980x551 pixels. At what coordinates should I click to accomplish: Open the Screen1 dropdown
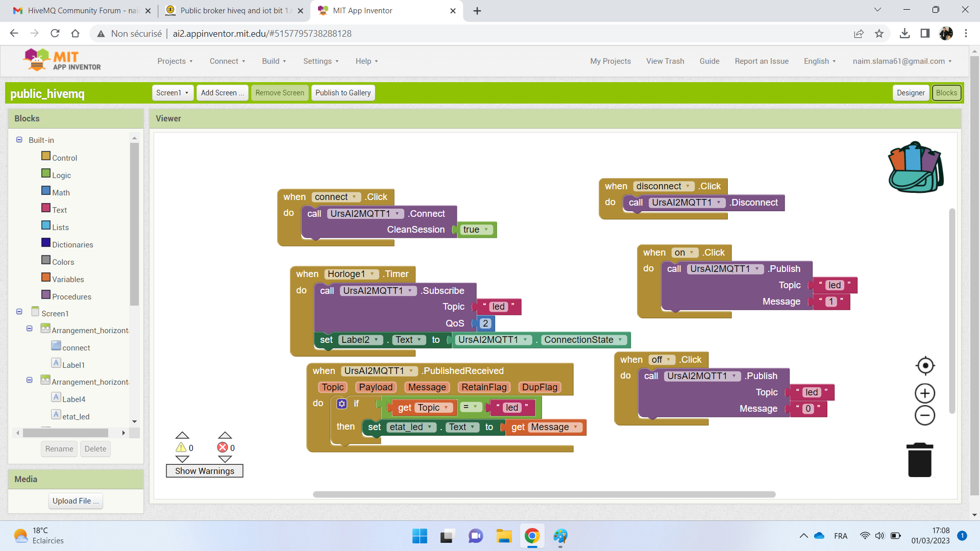(x=173, y=93)
